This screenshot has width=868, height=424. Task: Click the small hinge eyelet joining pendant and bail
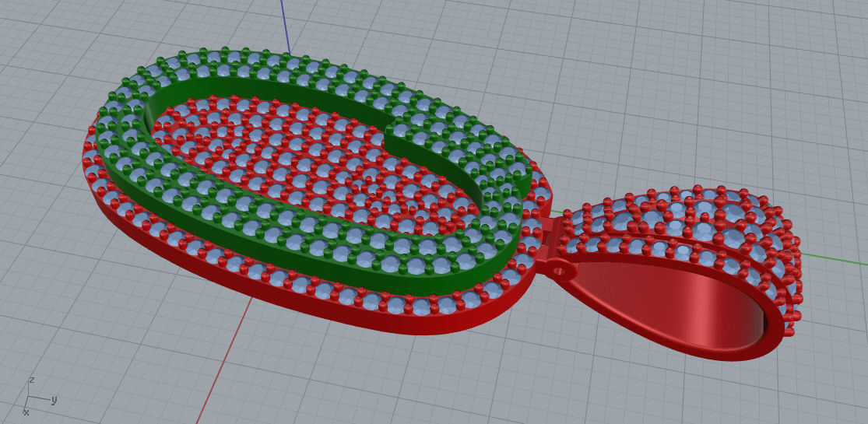(559, 272)
